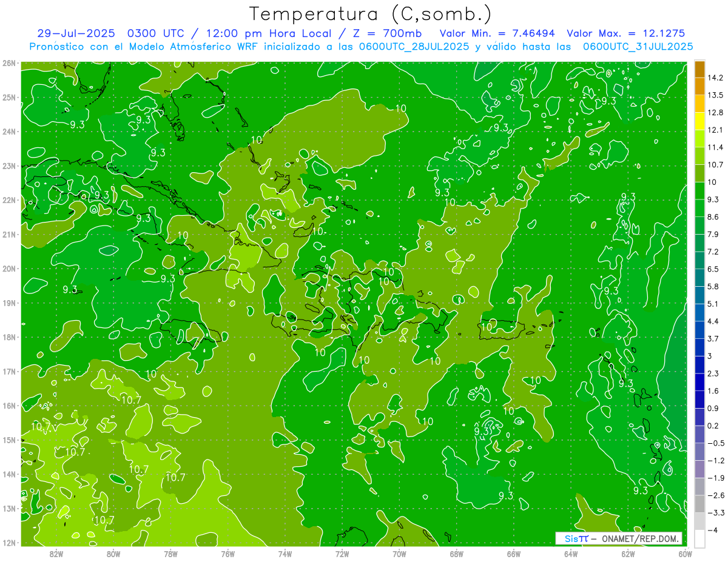The image size is (728, 562).
Task: Click the 80W longitude axis label
Action: point(113,554)
